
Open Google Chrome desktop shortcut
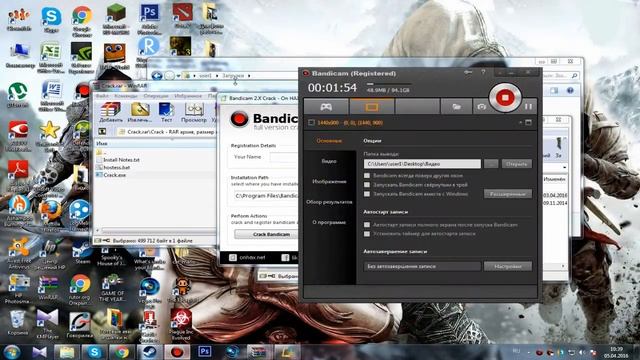tap(82, 20)
